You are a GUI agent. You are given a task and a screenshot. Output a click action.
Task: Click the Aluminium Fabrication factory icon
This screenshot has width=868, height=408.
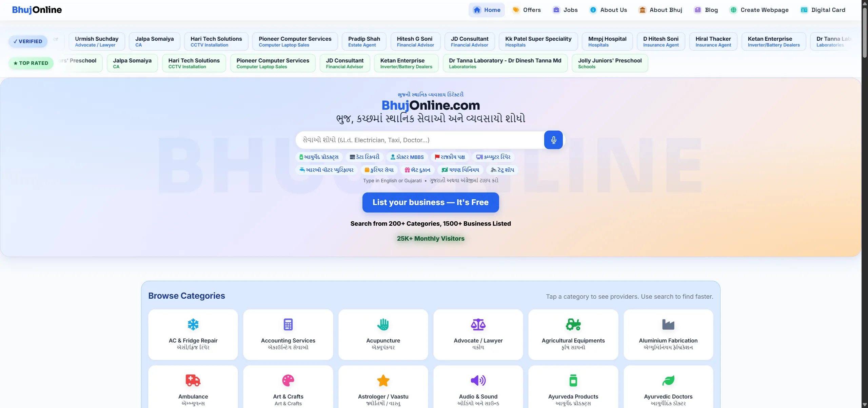668,324
